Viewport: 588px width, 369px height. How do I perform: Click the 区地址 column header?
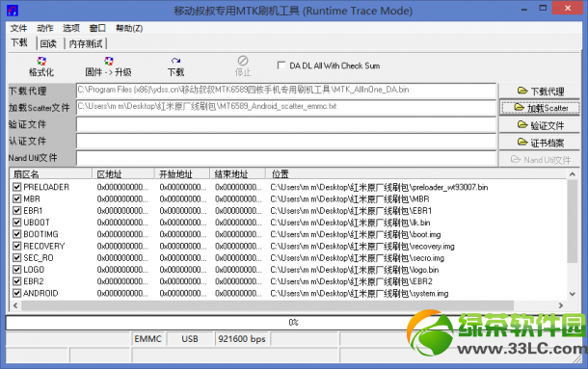[x=123, y=173]
